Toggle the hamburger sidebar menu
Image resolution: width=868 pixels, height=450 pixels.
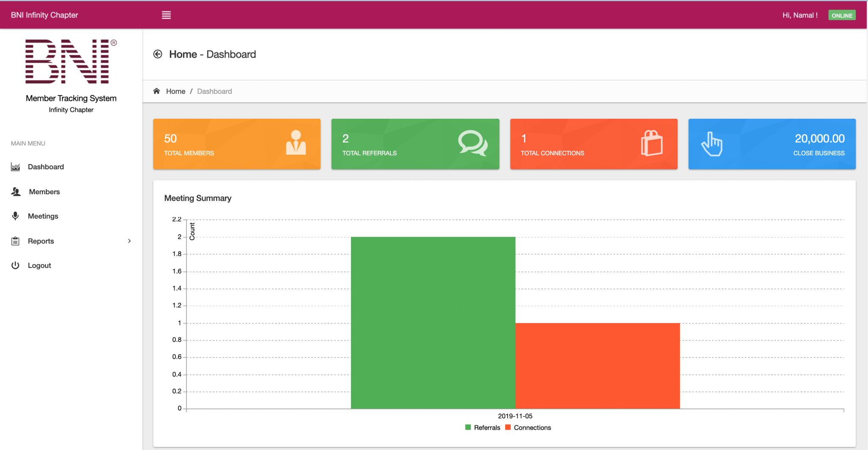pos(166,15)
